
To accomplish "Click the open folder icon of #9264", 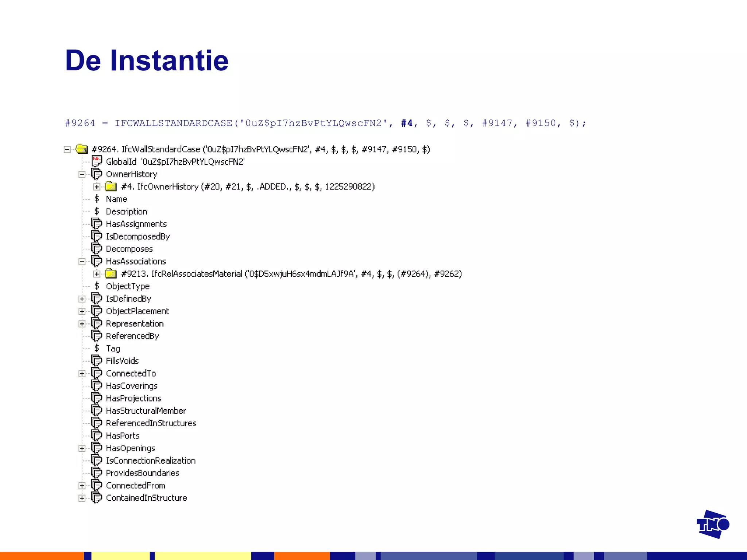I will [x=82, y=149].
